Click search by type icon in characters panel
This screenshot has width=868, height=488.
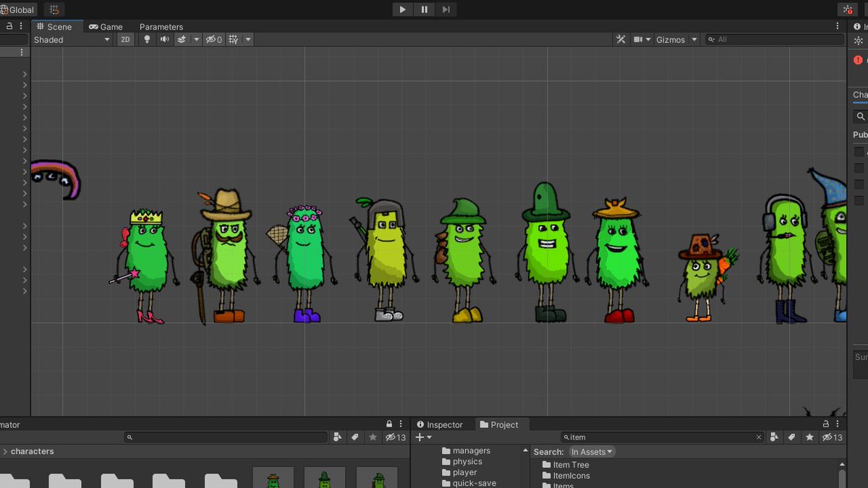(x=338, y=437)
